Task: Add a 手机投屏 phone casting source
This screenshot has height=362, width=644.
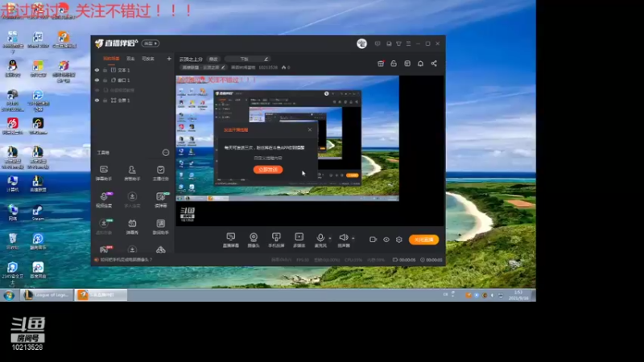Action: click(276, 240)
